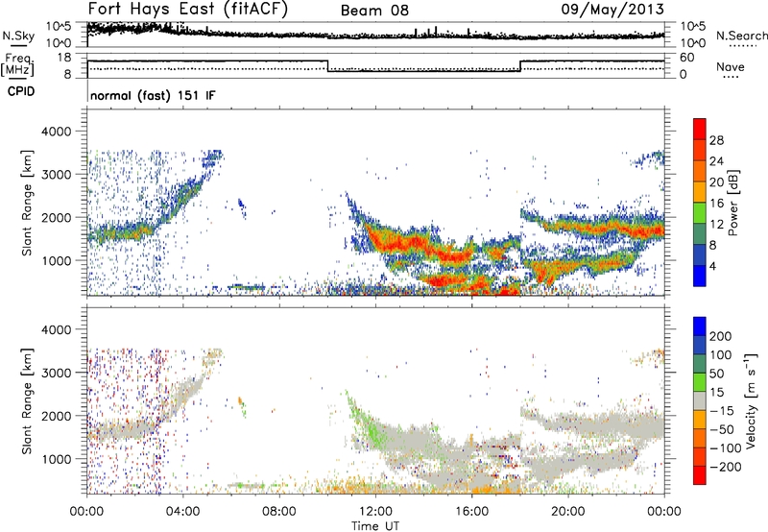The width and height of the screenshot is (768, 532).
Task: Click the "N.Sky" legend label
Action: click(18, 36)
